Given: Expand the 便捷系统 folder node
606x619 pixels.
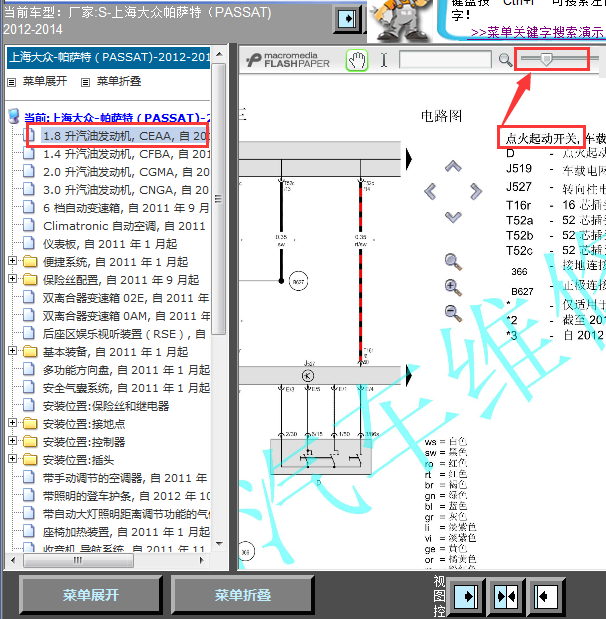Looking at the screenshot, I should click(x=12, y=261).
